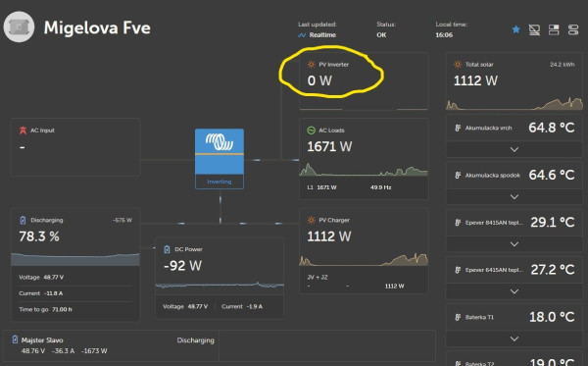Click thermometer icon beside Epever 8415AN
Screen dimensions: 588x366
click(x=458, y=222)
